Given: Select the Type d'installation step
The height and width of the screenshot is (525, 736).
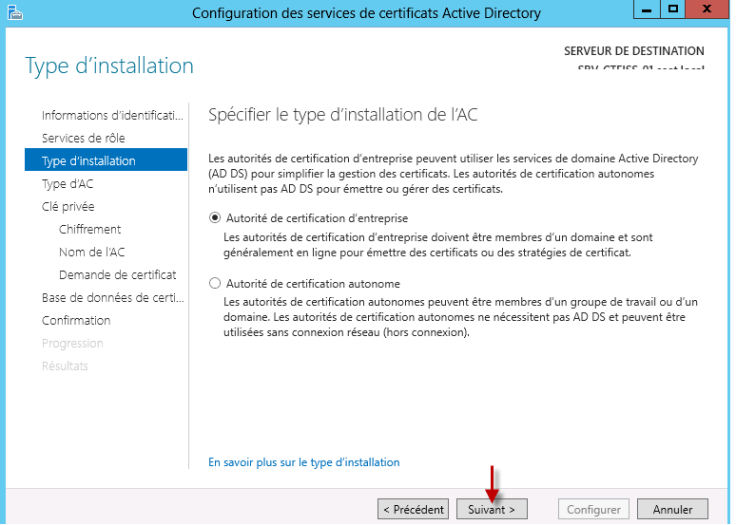Looking at the screenshot, I should [x=106, y=160].
